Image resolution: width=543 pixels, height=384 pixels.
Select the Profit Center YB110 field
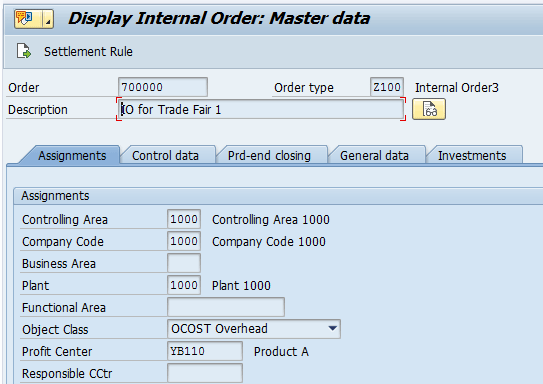pyautogui.click(x=205, y=351)
